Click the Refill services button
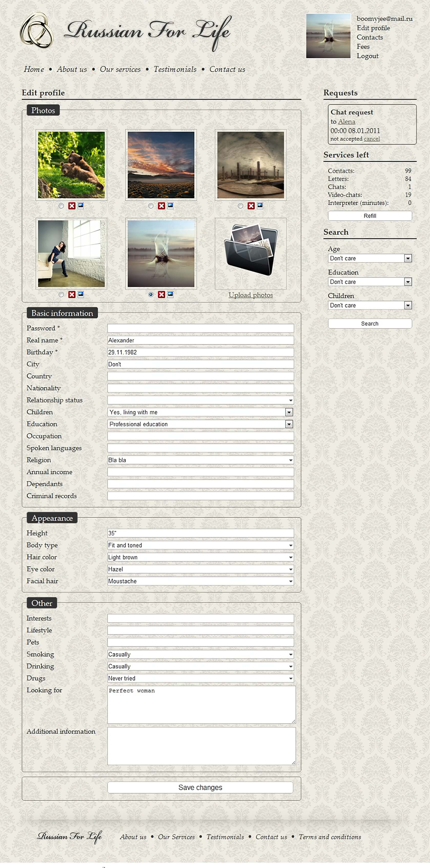 tap(370, 216)
